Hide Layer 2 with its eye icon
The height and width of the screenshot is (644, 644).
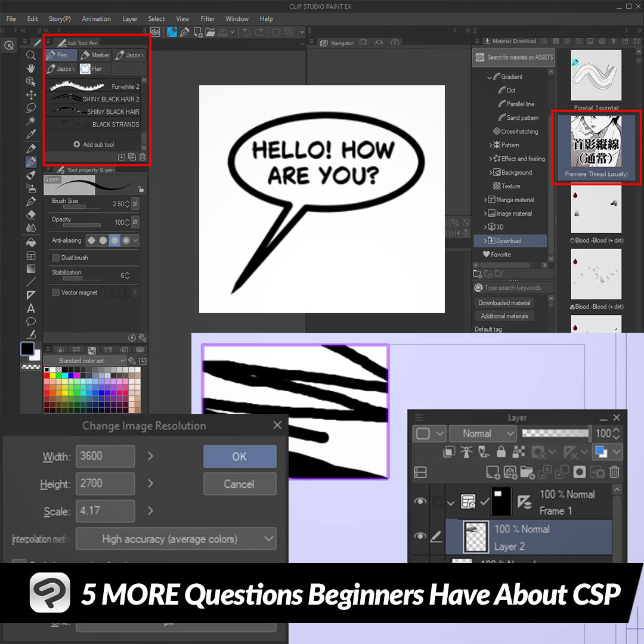(420, 536)
